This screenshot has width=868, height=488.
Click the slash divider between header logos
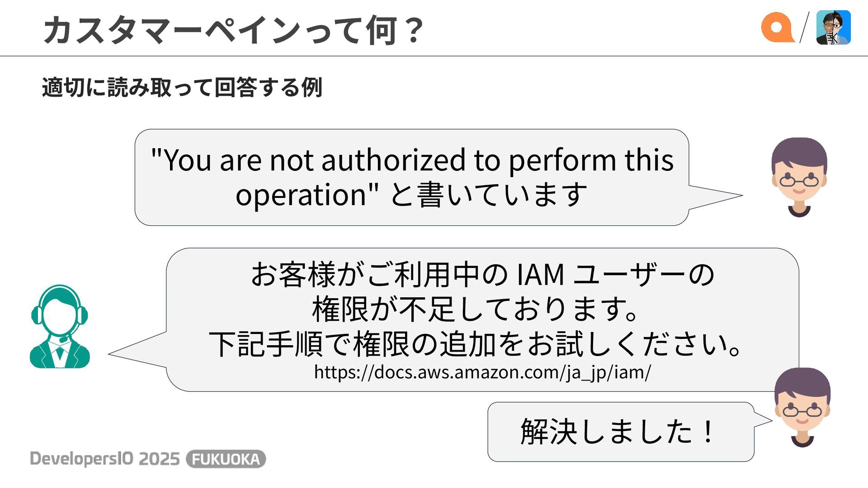[804, 28]
